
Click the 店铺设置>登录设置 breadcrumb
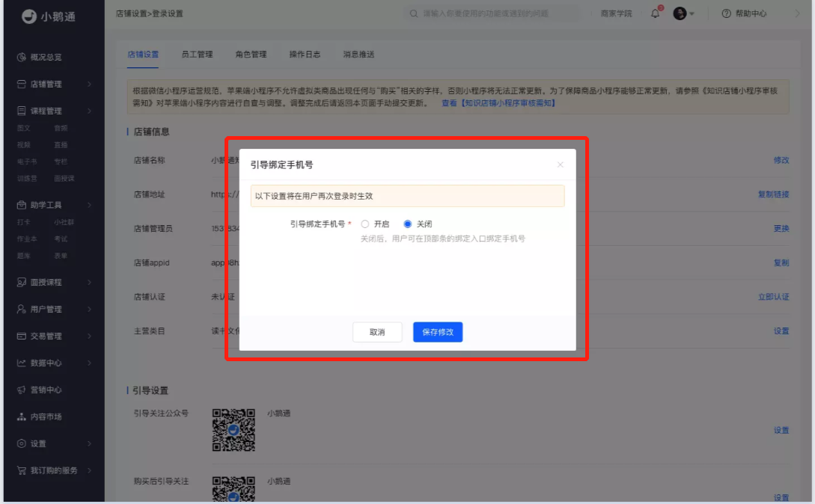coord(149,13)
